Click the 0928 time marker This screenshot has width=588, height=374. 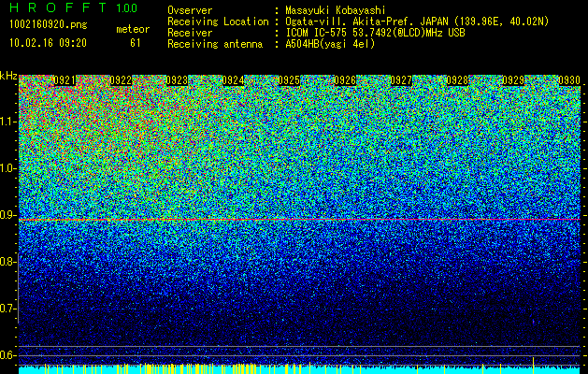coord(457,80)
